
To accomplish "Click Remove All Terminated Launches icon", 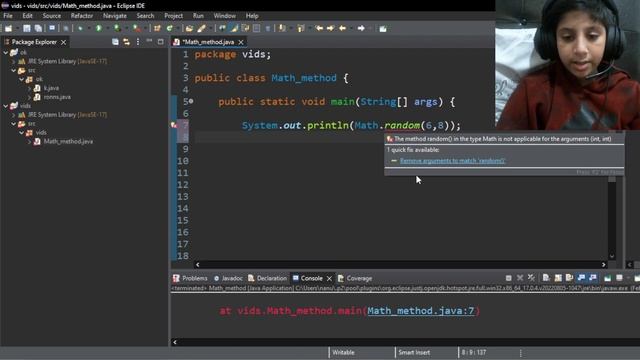I will (x=531, y=278).
